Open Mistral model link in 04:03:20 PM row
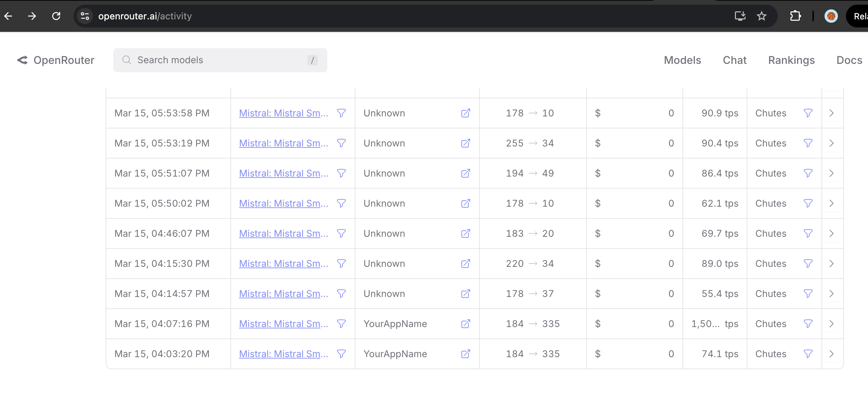Screen dimensions: 868x410 [x=284, y=354]
